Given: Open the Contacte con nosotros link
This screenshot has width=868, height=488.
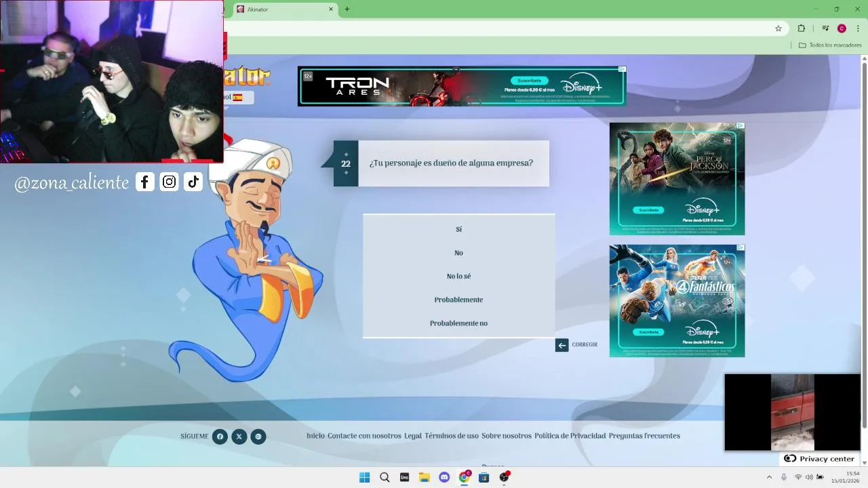Looking at the screenshot, I should 364,436.
